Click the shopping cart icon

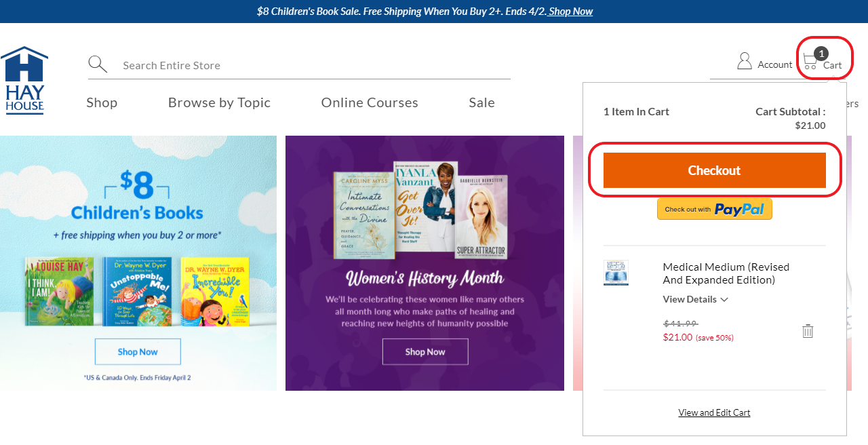click(810, 63)
